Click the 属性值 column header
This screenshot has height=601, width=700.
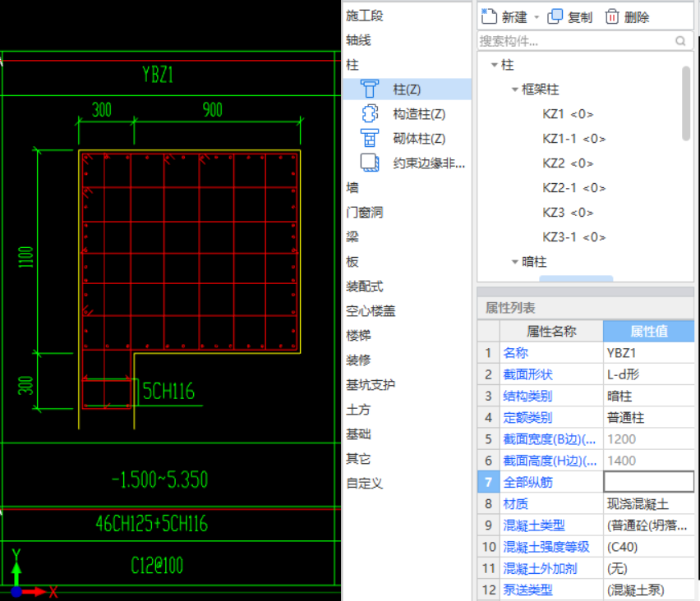point(649,331)
